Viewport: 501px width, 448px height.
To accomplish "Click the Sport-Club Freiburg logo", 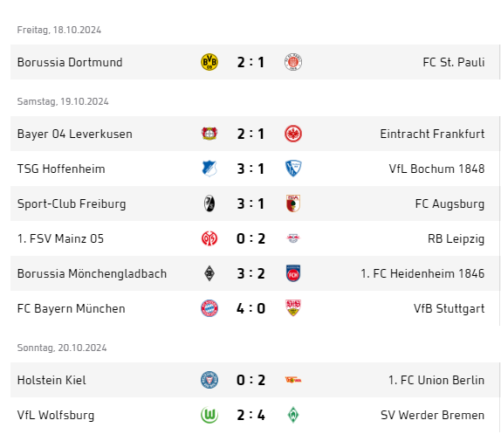I will tap(209, 203).
